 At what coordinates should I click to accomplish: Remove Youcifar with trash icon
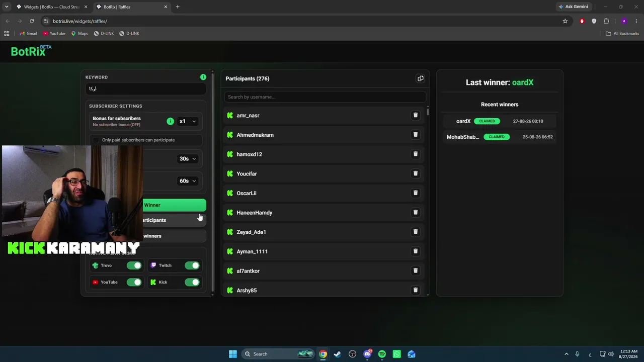[x=416, y=173]
